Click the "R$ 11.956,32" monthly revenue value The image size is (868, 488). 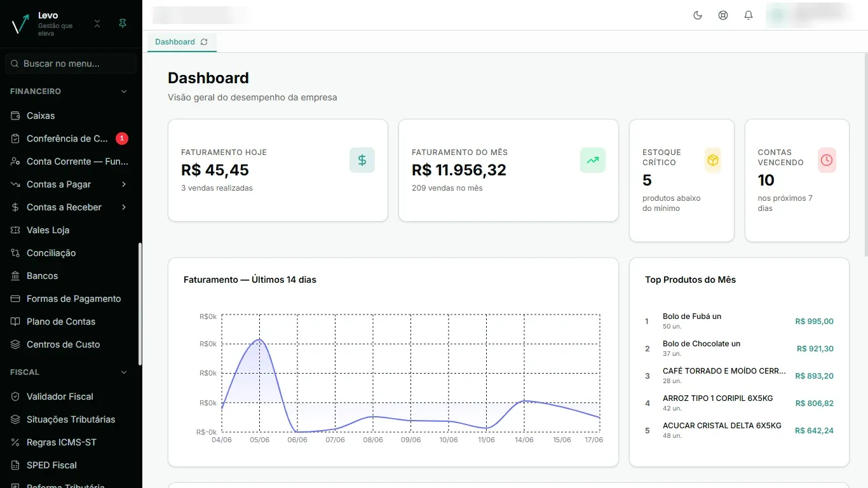click(x=458, y=170)
